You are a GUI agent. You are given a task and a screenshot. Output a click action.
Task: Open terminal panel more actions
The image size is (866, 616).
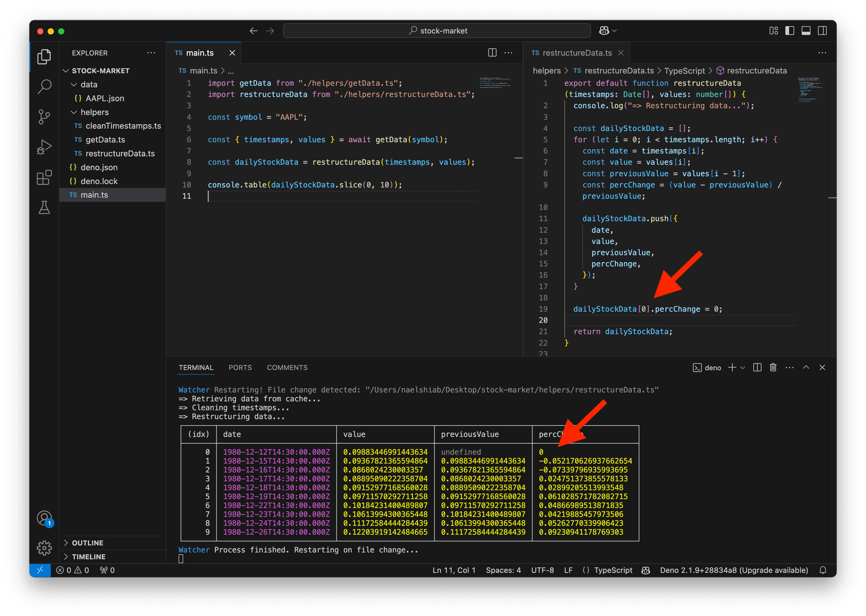pyautogui.click(x=790, y=367)
